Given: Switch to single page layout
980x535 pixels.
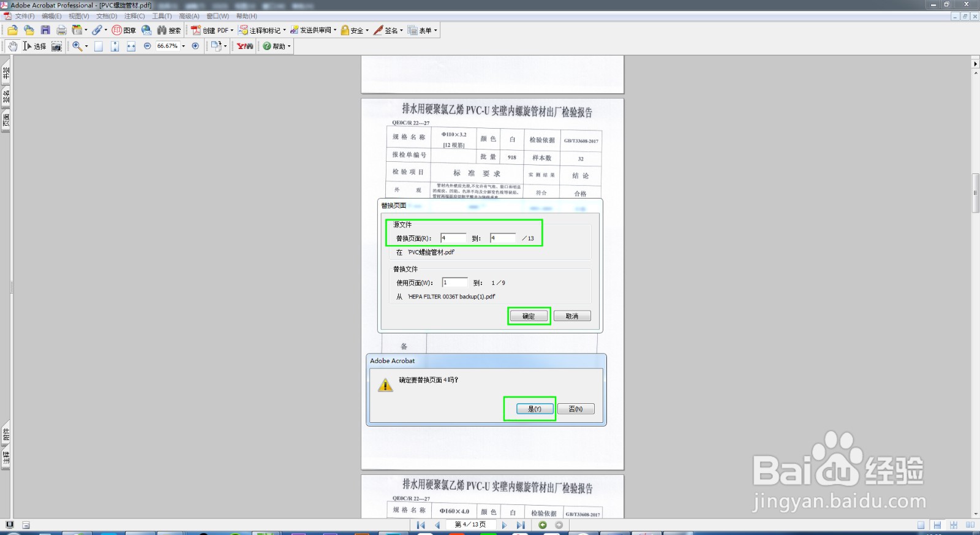Looking at the screenshot, I should [x=921, y=525].
